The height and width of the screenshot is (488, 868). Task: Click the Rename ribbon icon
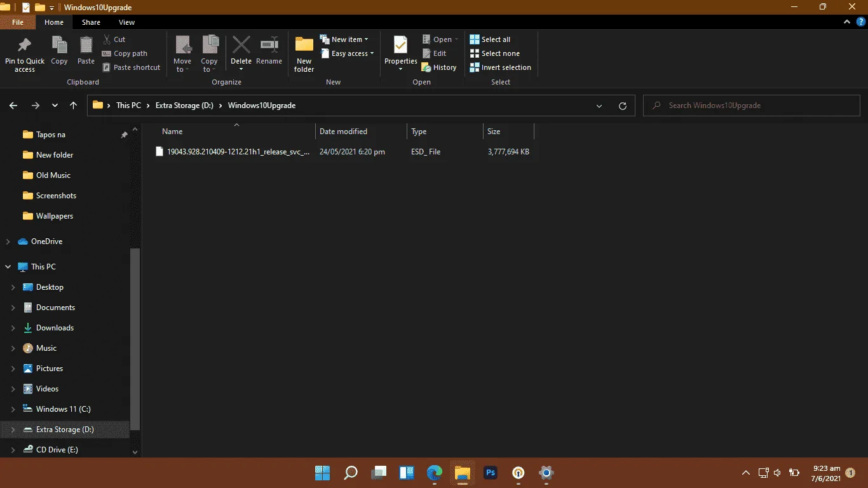(x=269, y=46)
